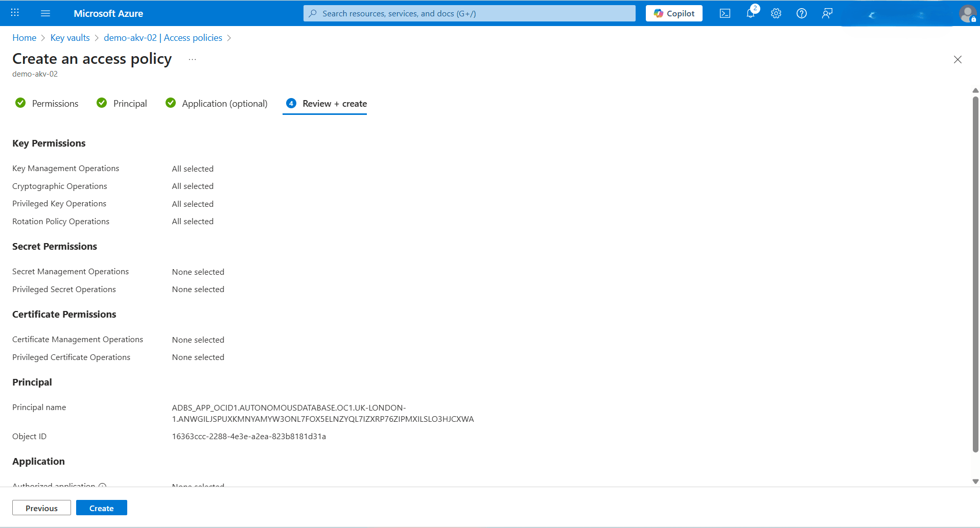Open the Application (optional) tab
This screenshot has height=528, width=980.
(224, 103)
